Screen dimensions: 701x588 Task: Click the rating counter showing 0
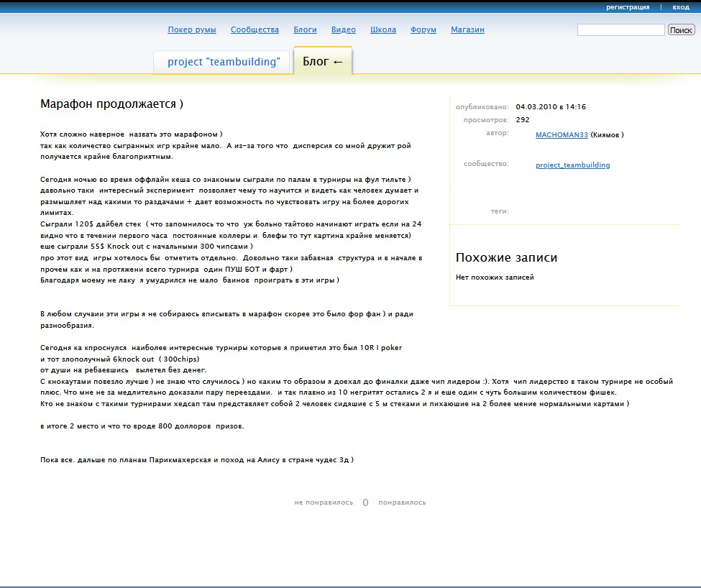click(x=365, y=502)
